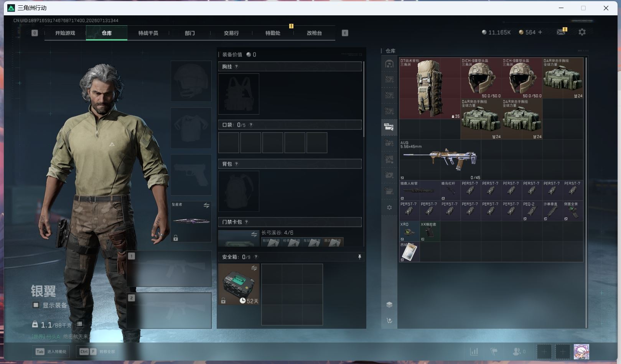Click the 11,165K currency balance

point(496,33)
